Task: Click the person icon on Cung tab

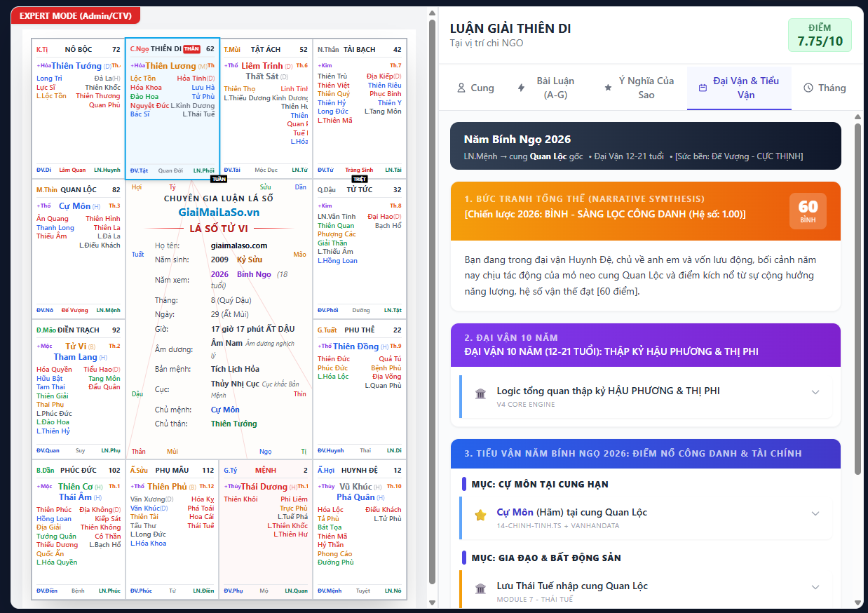Action: pos(461,88)
